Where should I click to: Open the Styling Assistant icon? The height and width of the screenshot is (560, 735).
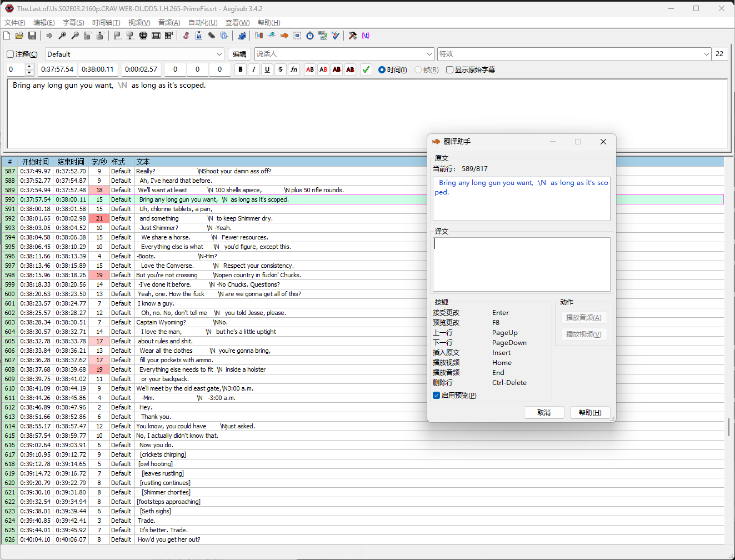[x=272, y=36]
